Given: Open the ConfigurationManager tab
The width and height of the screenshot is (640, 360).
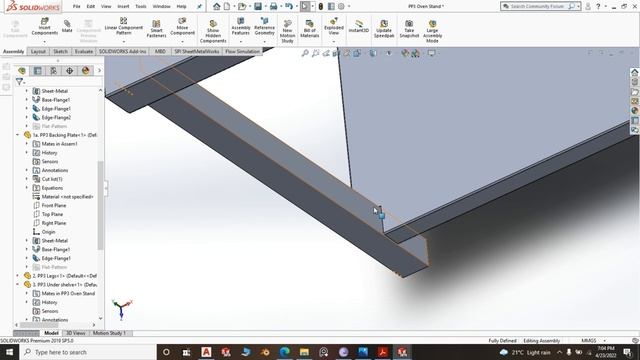Looking at the screenshot, I should pos(53,71).
